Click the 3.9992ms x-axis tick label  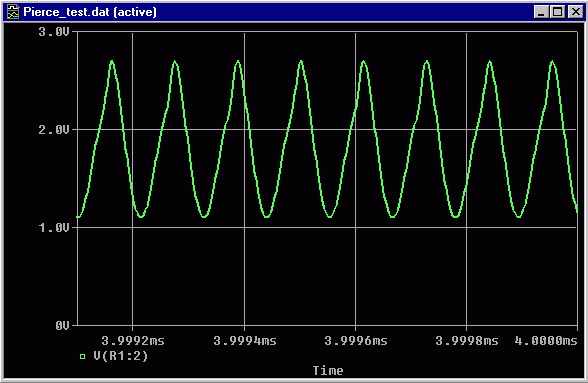click(x=133, y=341)
